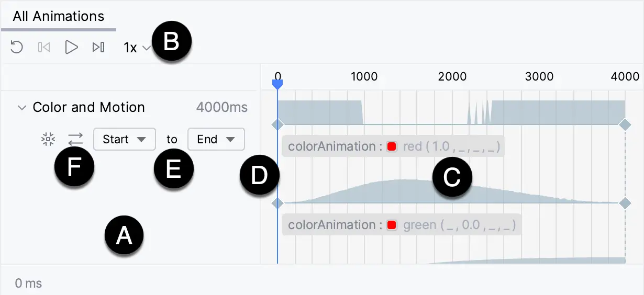644x295 pixels.
Task: Click the end diamond keyframe of the top curve
Action: click(625, 124)
